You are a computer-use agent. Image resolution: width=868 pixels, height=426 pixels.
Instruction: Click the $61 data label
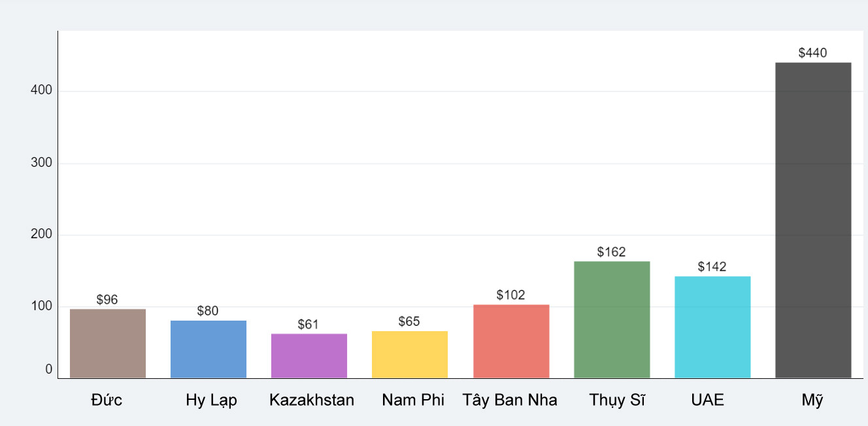309,325
